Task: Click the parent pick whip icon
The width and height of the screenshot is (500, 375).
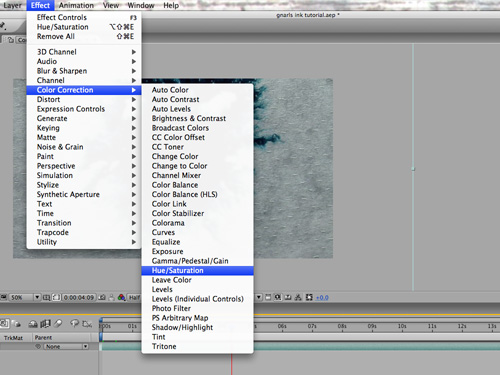Action: (x=38, y=346)
